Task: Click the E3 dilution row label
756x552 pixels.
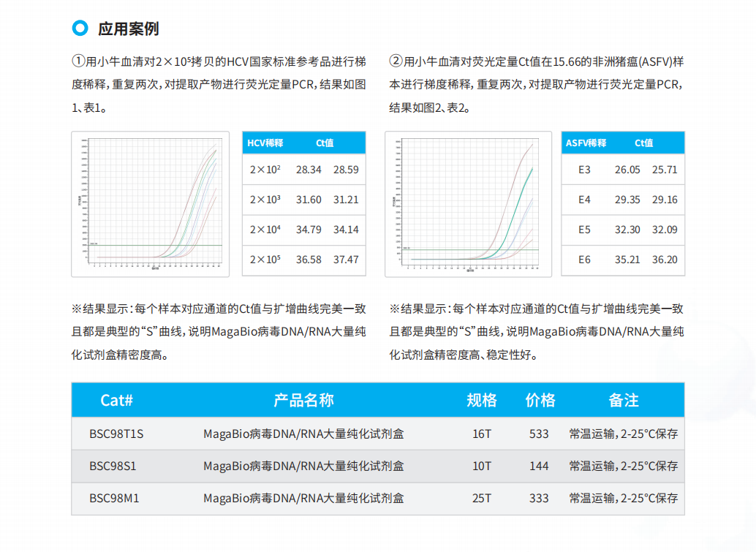Action: tap(584, 170)
